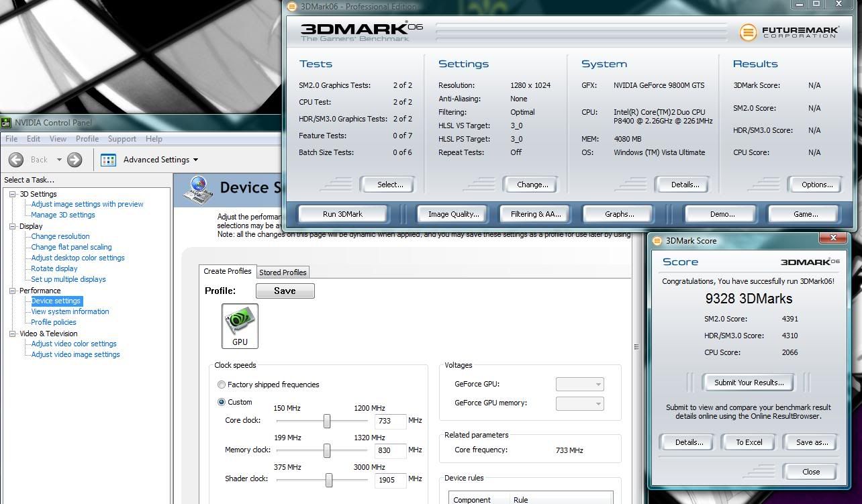Click Run 3DMark button
This screenshot has width=862, height=504.
coord(342,214)
